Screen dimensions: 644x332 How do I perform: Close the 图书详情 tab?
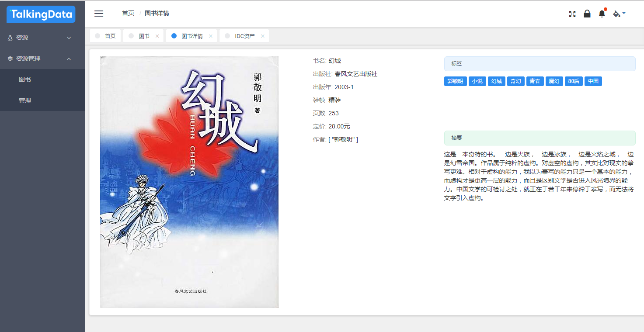[x=210, y=36]
